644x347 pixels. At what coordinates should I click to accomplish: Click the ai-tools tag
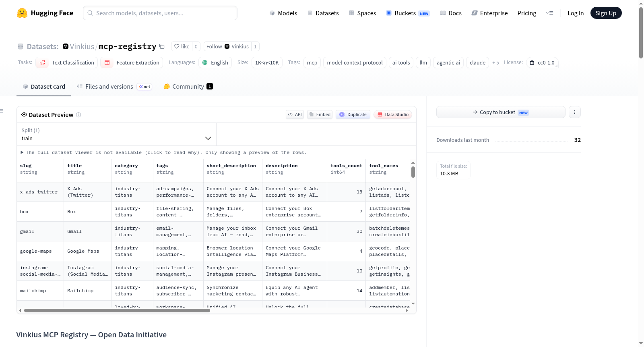click(401, 62)
